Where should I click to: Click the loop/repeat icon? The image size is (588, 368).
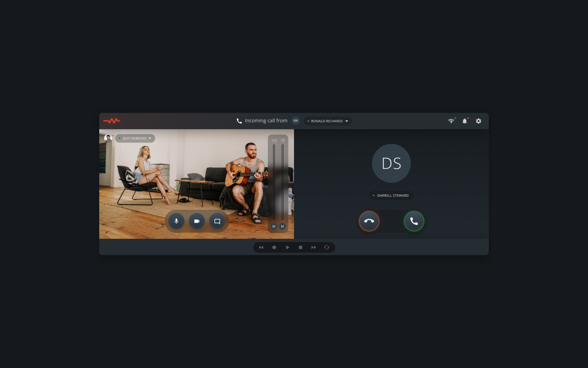(x=327, y=247)
